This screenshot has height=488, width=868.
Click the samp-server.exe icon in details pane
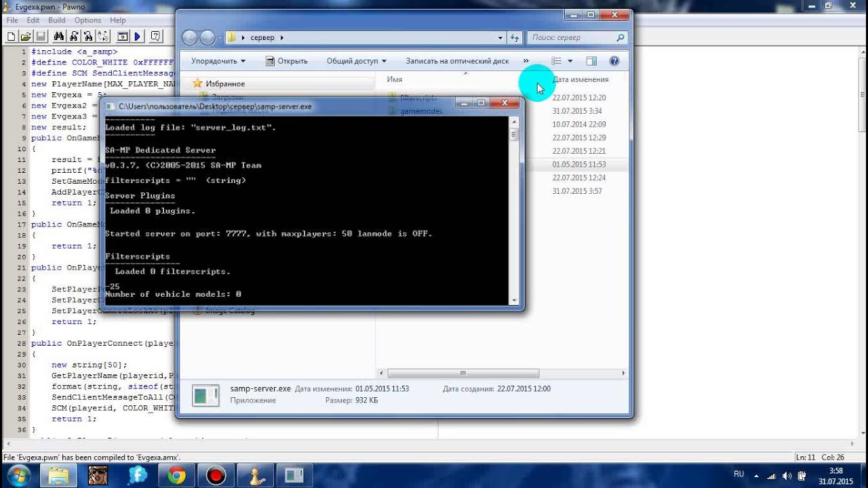(205, 395)
